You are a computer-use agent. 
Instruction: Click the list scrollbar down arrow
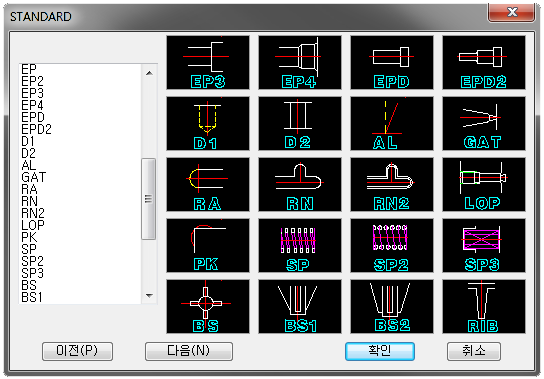[150, 296]
